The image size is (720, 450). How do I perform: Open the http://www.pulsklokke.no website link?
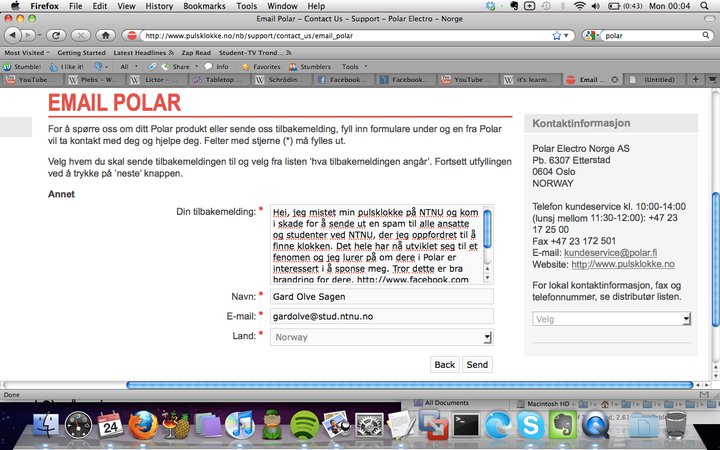pyautogui.click(x=623, y=264)
